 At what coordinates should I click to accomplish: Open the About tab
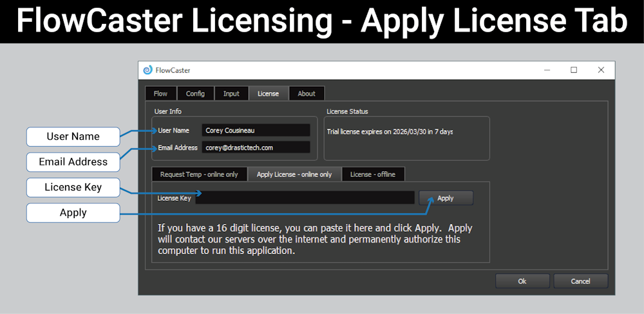point(307,93)
